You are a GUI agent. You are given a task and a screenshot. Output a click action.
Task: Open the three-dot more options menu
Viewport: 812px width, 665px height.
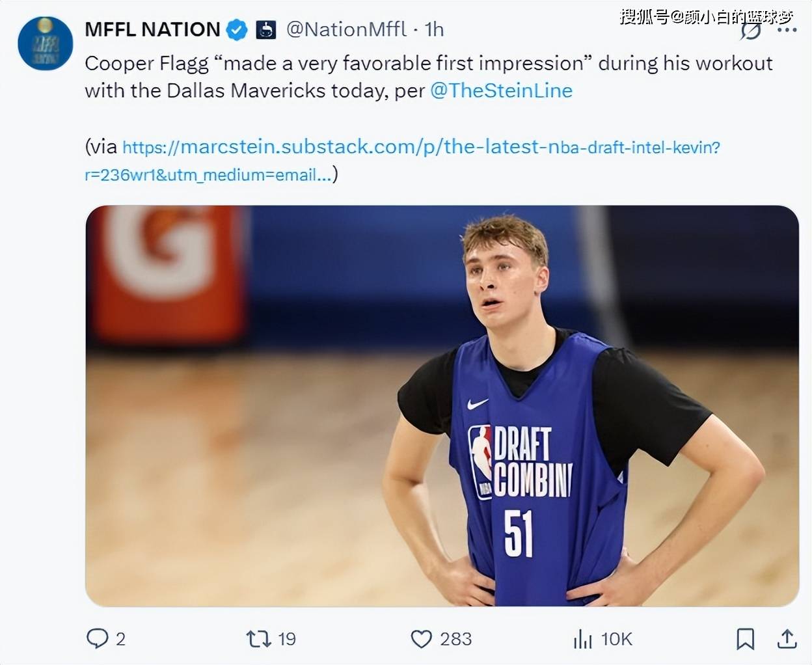[x=787, y=31]
